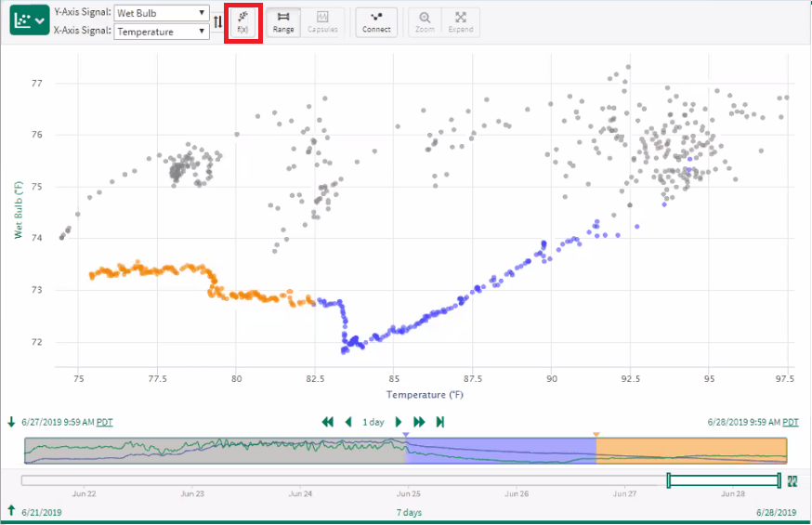Swap the X and Y axis signals
This screenshot has width=812, height=525.
point(217,22)
